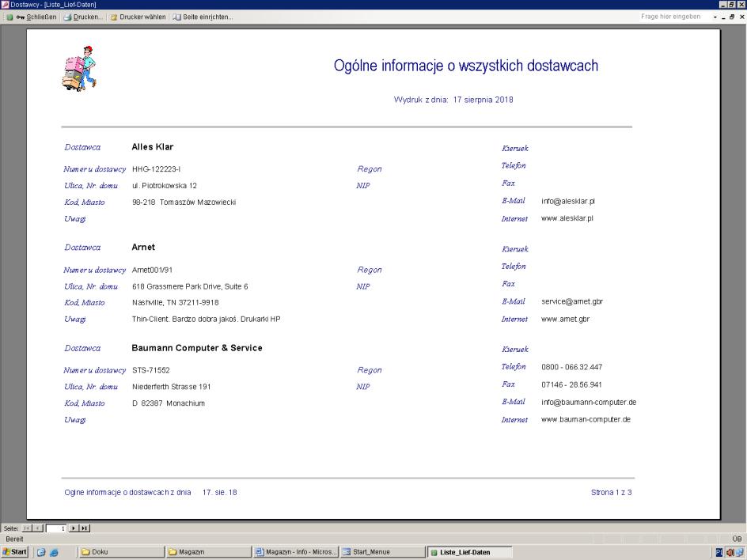Click address 'ul. Piotrokowska 12'
747x560 pixels.
click(x=165, y=186)
